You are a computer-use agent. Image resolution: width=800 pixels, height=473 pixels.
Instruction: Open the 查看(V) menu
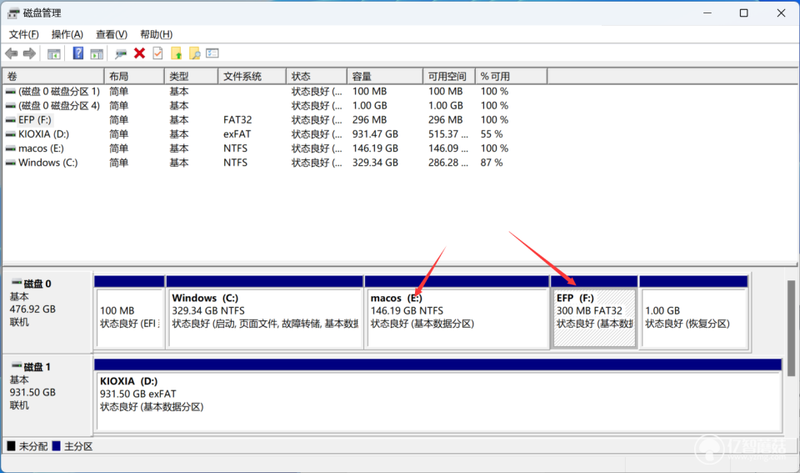[111, 34]
